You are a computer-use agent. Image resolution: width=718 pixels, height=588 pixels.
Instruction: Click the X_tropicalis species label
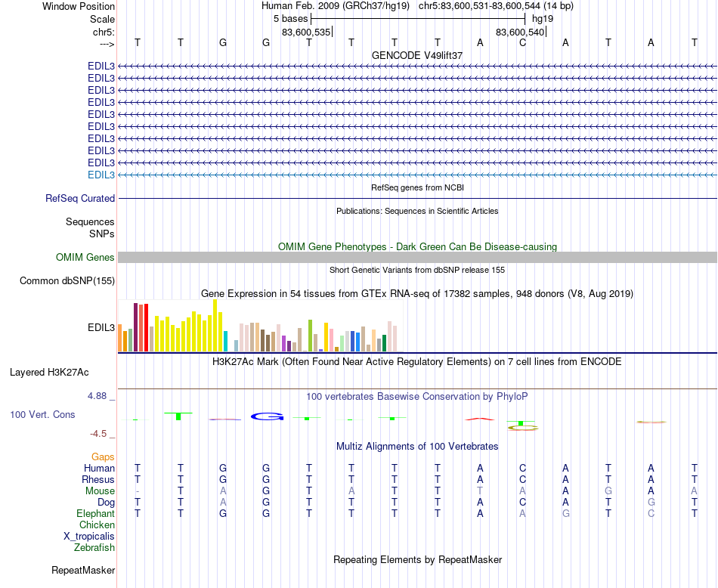coord(89,537)
